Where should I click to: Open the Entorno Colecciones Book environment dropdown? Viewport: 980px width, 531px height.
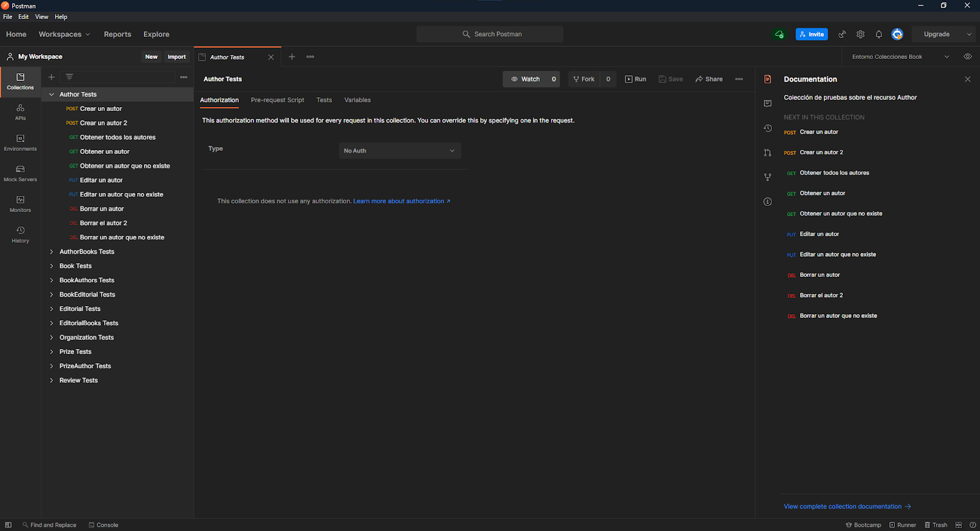point(900,57)
